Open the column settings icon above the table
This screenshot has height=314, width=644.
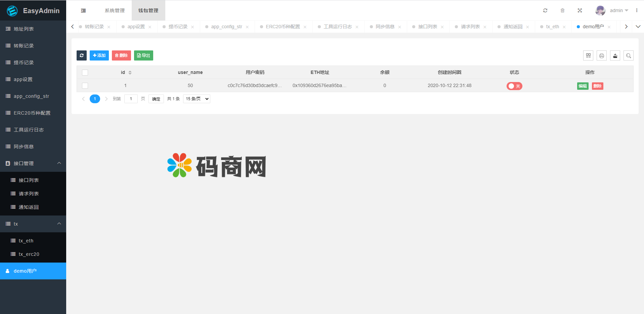click(588, 55)
